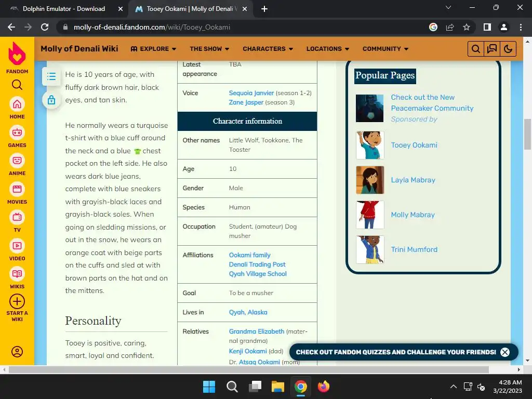Expand the Explore dropdown menu

point(153,49)
